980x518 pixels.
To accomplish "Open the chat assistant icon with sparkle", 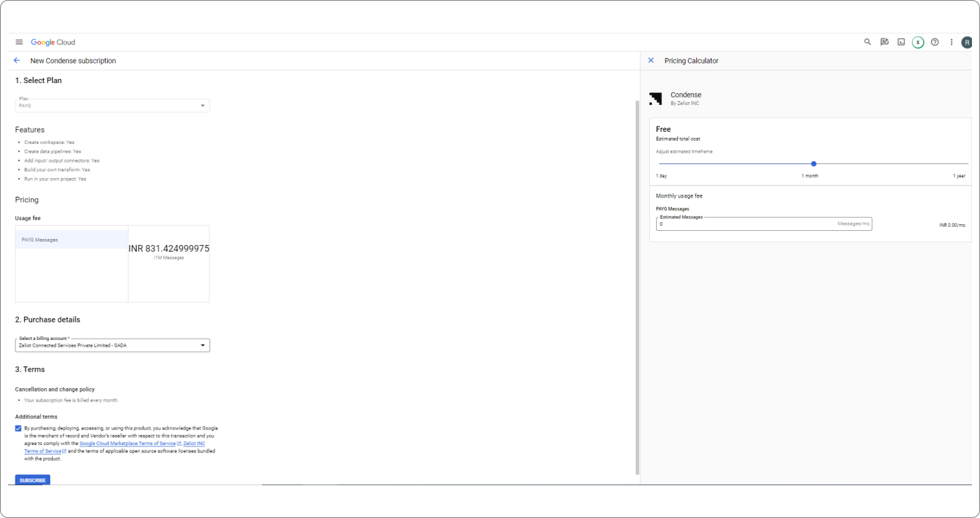I will click(x=884, y=42).
